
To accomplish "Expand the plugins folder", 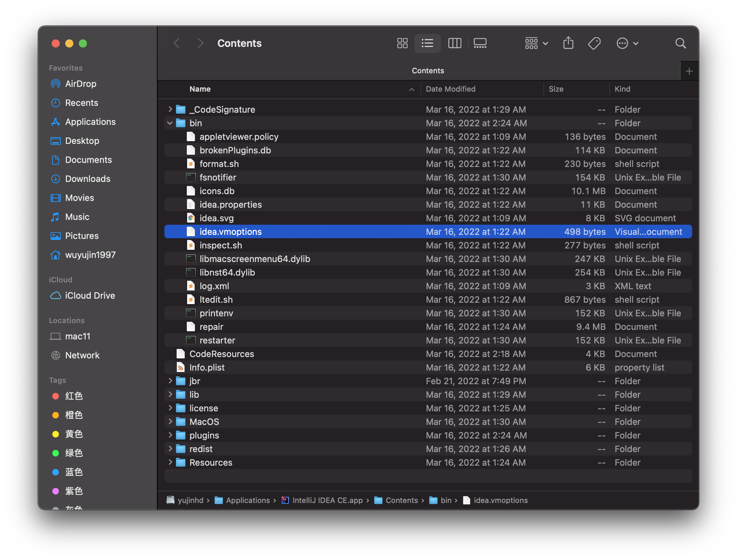I will [x=170, y=435].
